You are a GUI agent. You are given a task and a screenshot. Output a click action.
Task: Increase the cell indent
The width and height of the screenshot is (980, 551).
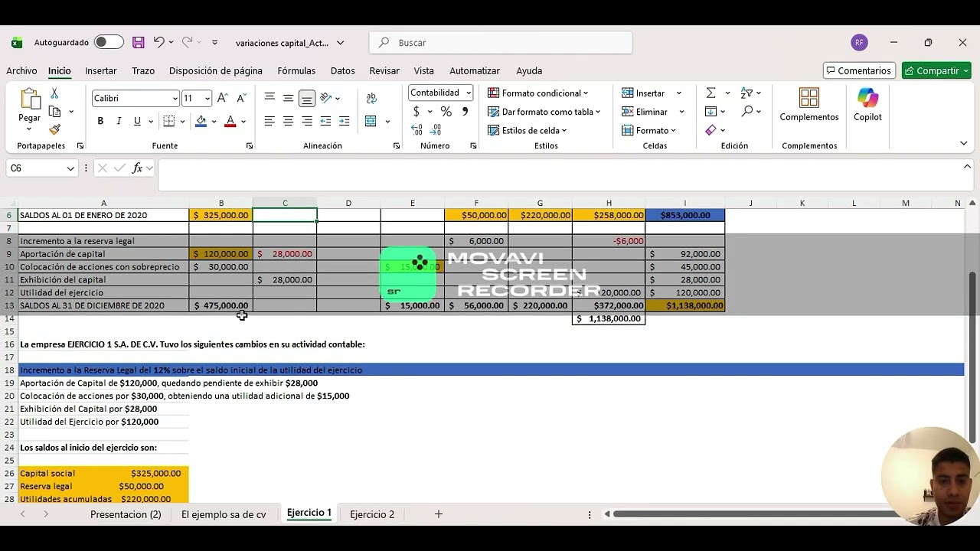click(344, 121)
